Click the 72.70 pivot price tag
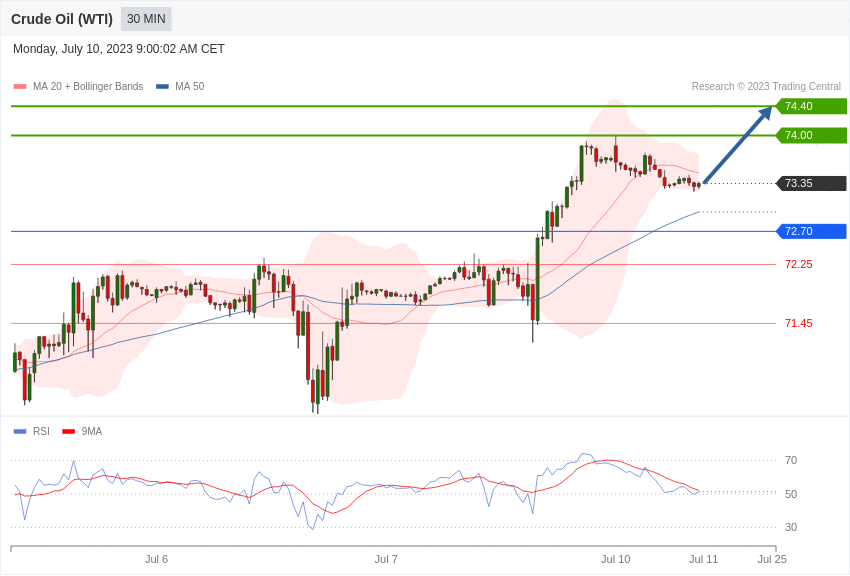The width and height of the screenshot is (850, 576). coord(812,231)
